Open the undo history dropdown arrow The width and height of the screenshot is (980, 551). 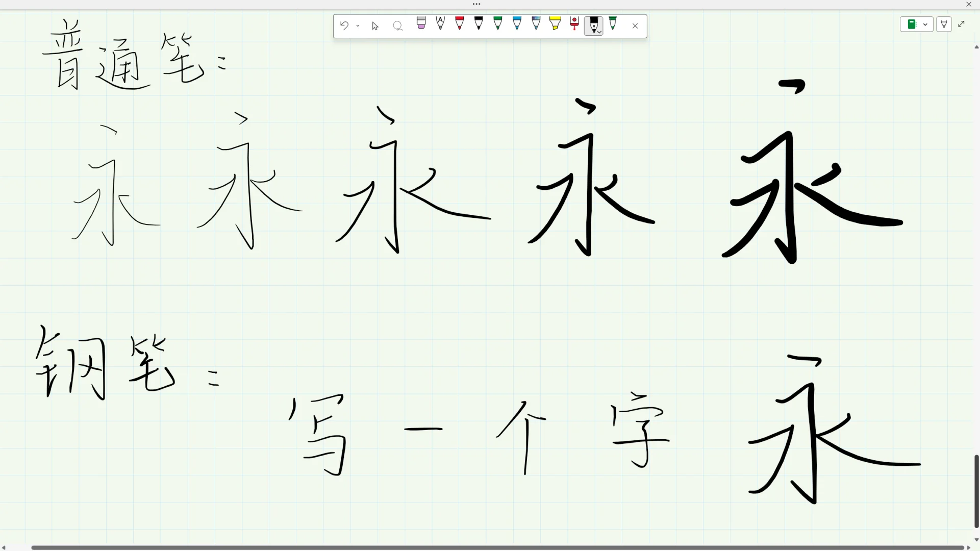click(x=358, y=26)
